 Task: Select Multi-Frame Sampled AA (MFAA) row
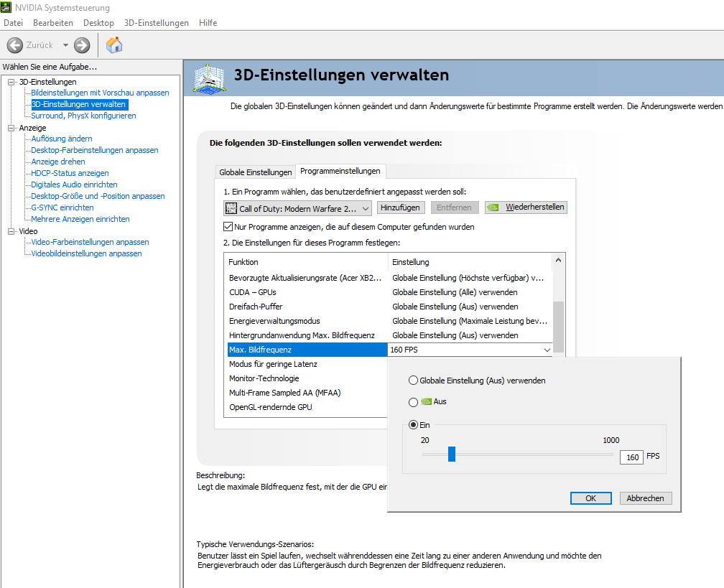307,393
